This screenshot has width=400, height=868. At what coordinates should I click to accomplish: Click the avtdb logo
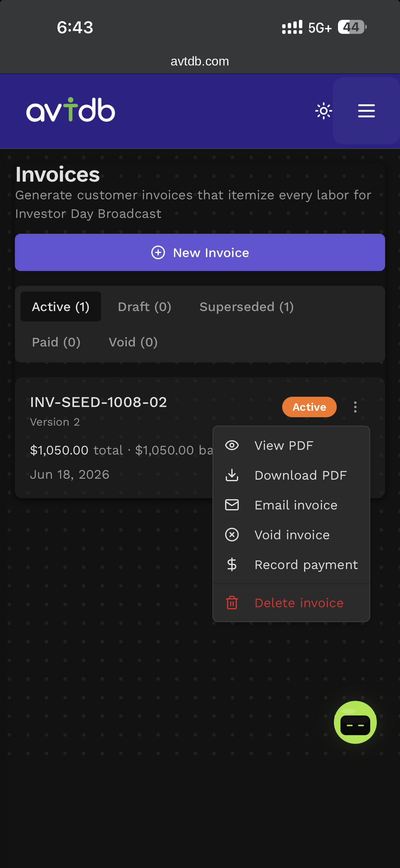pyautogui.click(x=71, y=110)
